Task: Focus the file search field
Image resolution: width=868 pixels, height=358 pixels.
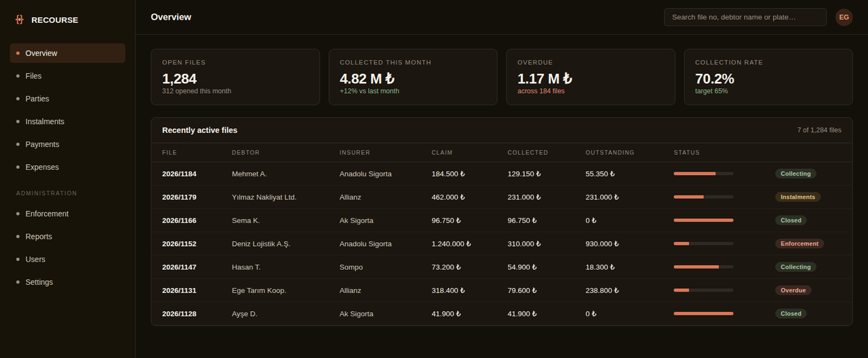Action: [745, 17]
